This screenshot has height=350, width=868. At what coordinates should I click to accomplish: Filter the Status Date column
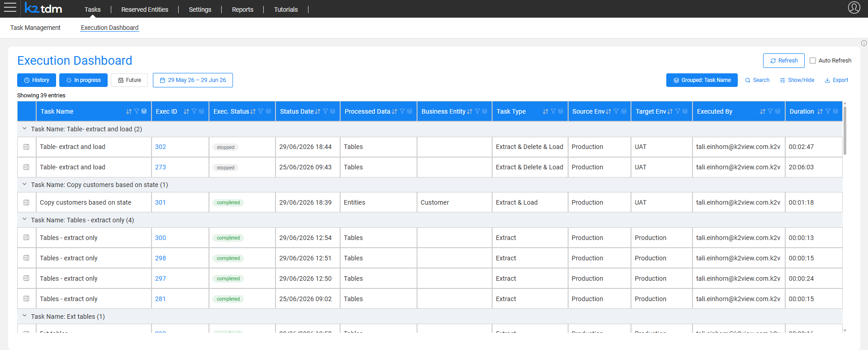[x=325, y=111]
